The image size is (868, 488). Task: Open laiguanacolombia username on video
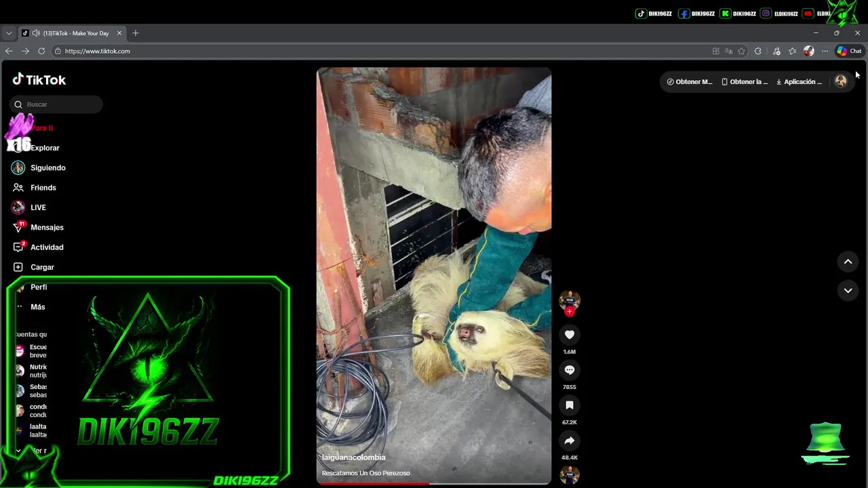353,457
